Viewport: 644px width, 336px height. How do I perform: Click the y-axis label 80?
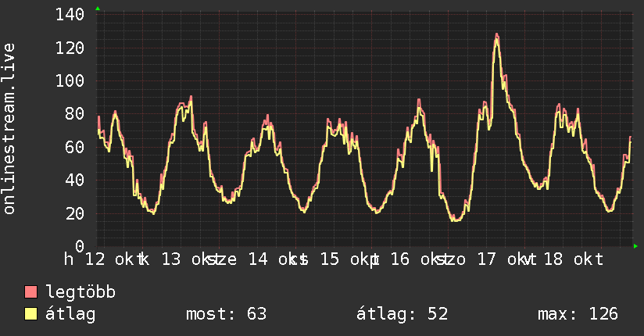click(75, 114)
